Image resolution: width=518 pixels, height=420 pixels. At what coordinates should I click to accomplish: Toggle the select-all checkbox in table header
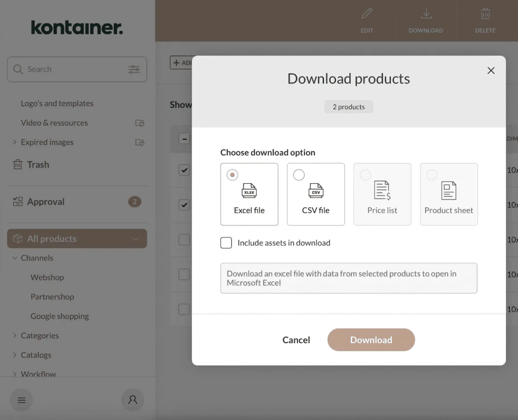click(184, 139)
